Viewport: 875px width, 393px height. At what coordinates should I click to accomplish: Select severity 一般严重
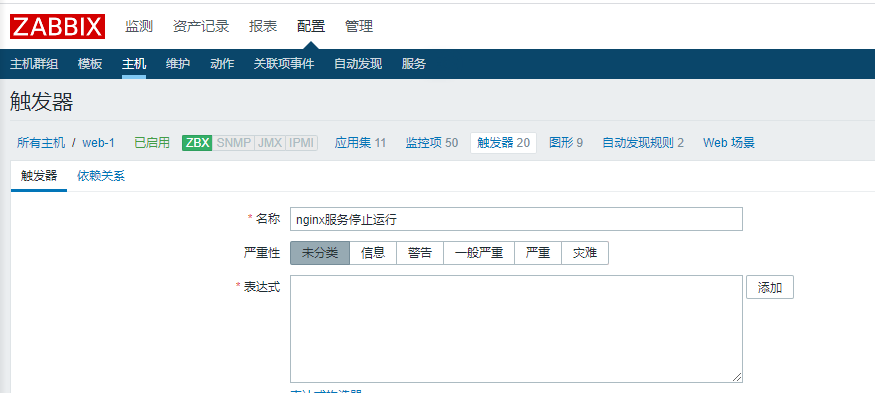[x=479, y=253]
